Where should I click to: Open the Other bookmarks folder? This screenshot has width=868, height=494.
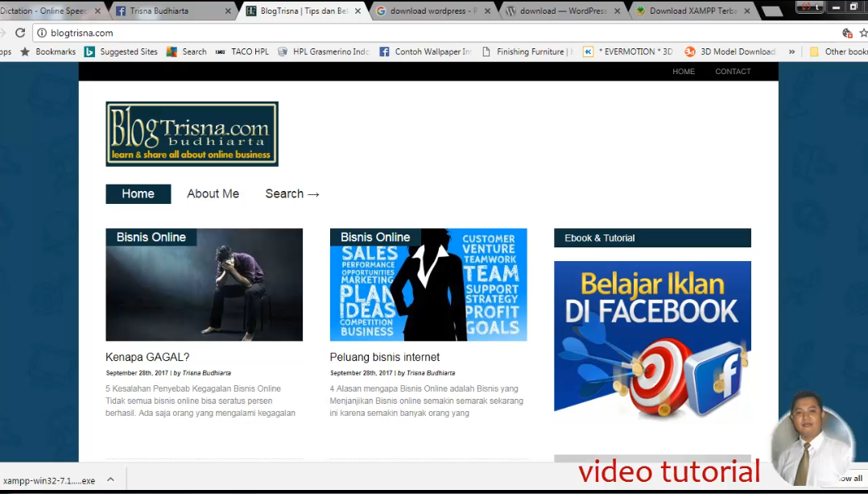[837, 52]
